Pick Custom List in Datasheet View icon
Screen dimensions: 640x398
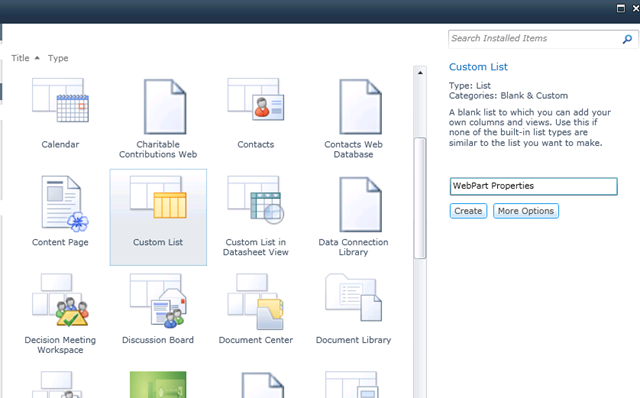(256, 200)
